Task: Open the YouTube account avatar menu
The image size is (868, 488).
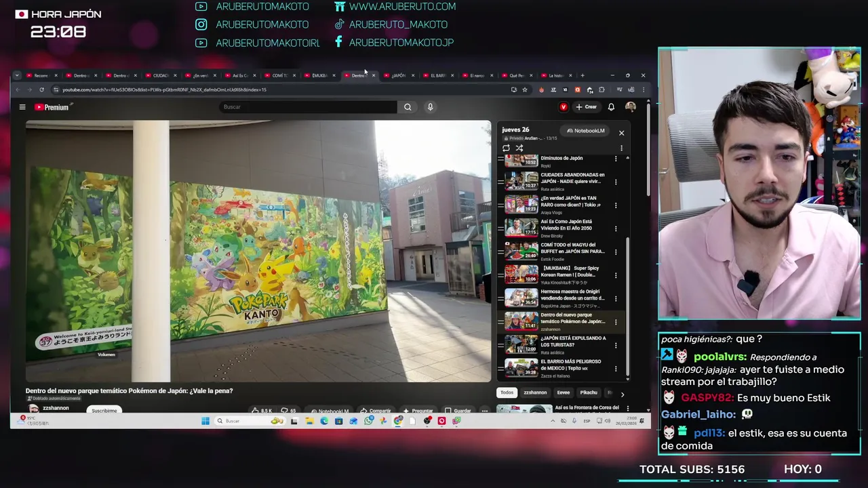Action: click(x=631, y=107)
